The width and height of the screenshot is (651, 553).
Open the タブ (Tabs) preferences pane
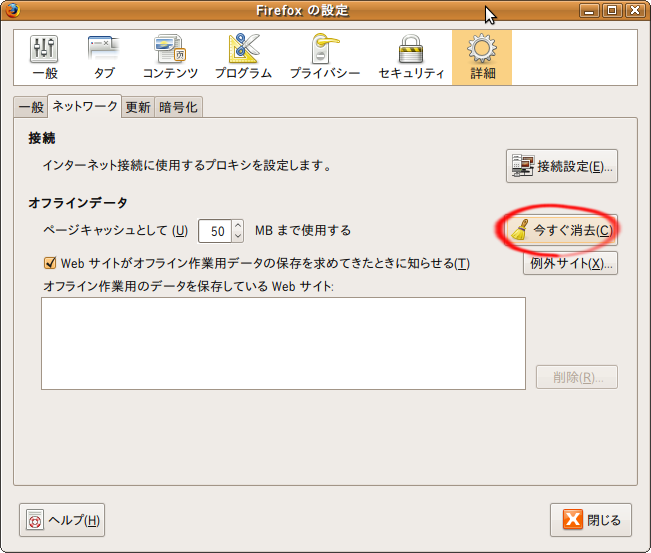tap(103, 57)
